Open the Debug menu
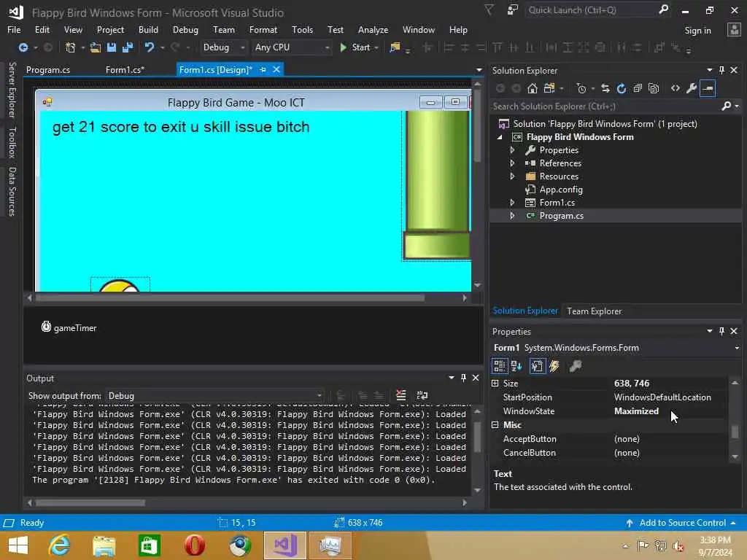747x560 pixels. click(x=185, y=29)
